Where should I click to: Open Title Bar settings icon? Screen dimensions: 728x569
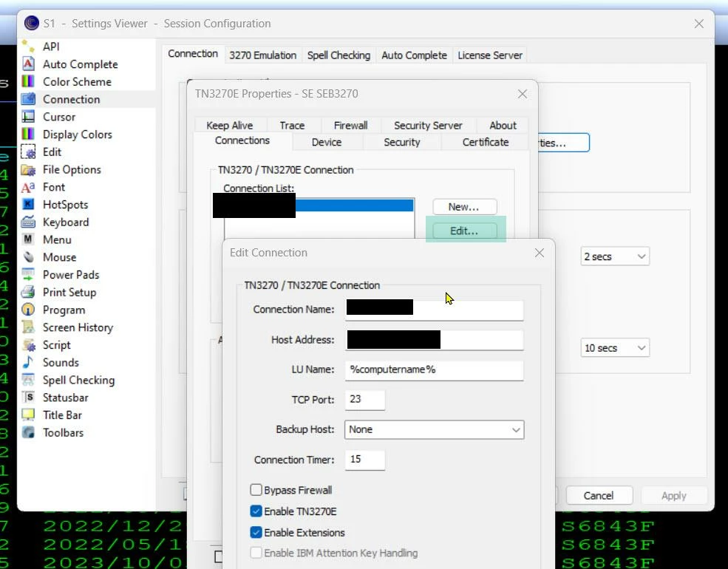click(28, 415)
